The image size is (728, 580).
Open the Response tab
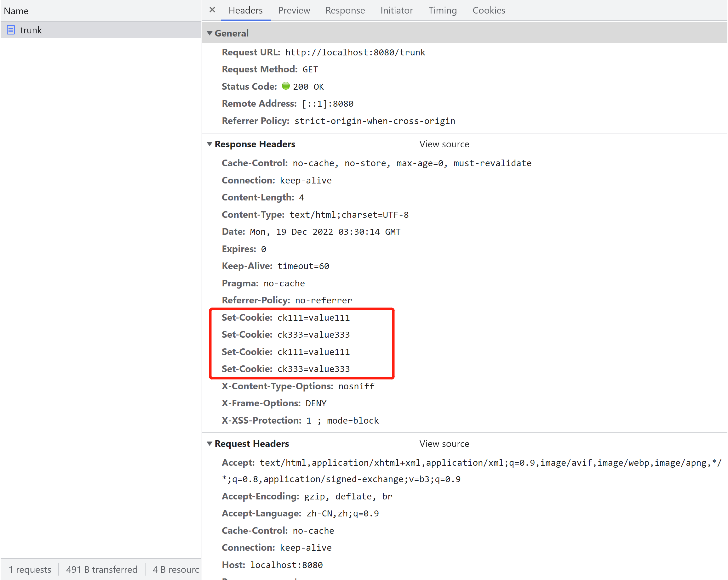click(345, 10)
